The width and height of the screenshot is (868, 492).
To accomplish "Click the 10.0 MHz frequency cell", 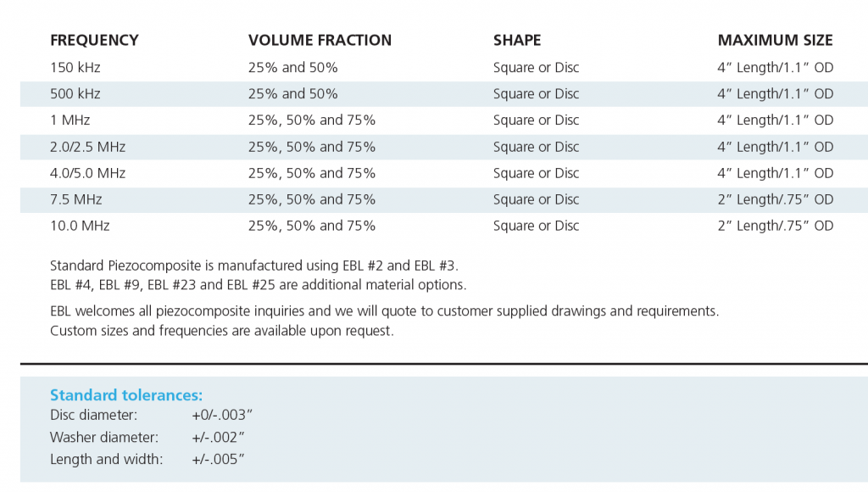I will (80, 226).
